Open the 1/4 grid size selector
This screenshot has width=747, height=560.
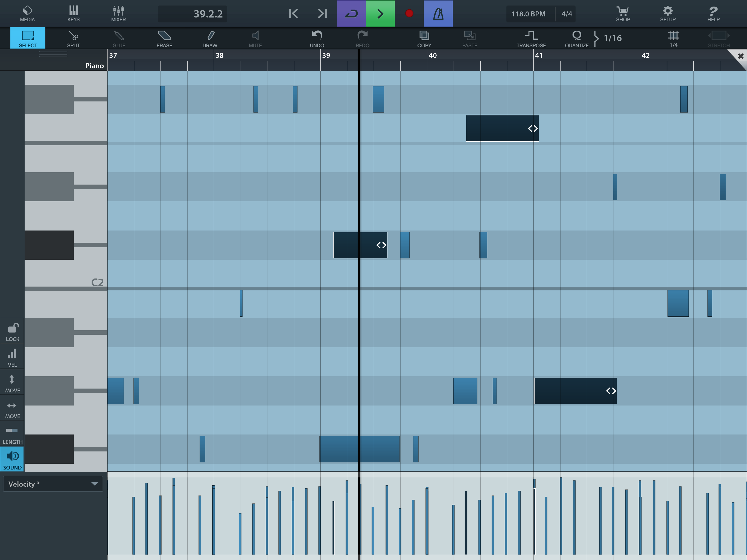pos(673,39)
